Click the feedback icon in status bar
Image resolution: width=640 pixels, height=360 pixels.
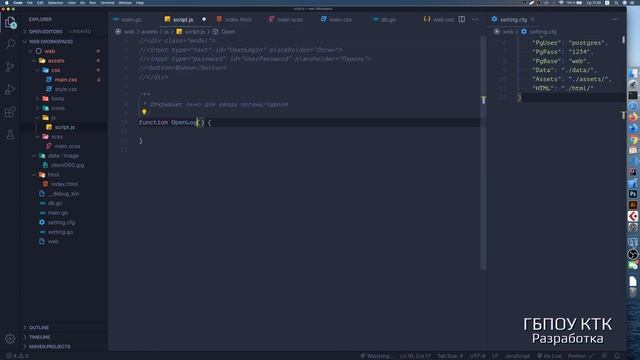(604, 356)
